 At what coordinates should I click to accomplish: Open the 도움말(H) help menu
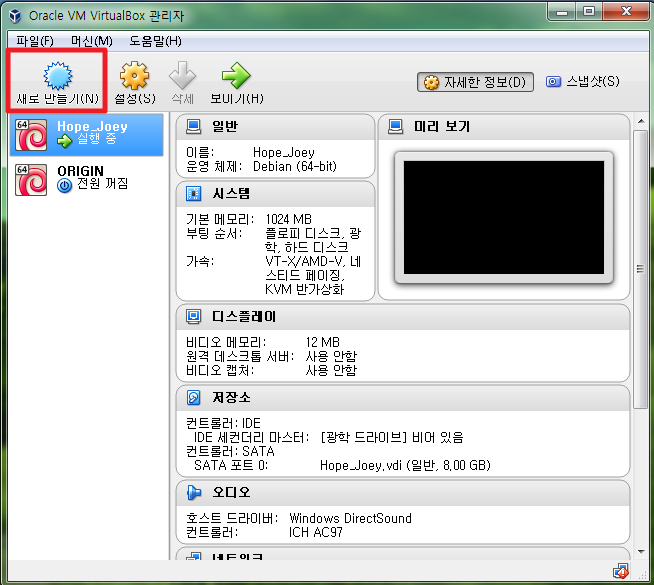155,41
